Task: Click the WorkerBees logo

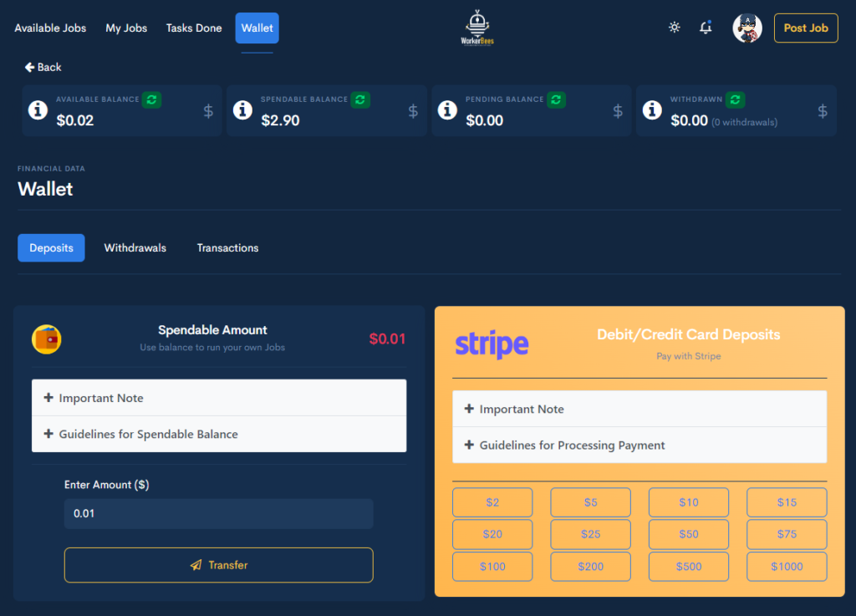Action: [477, 27]
